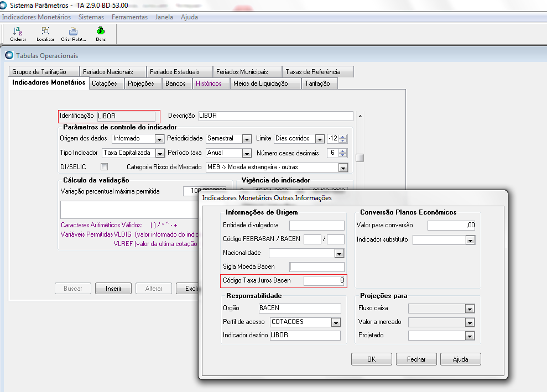Click the first Código FEBRABAN field

(x=312, y=239)
